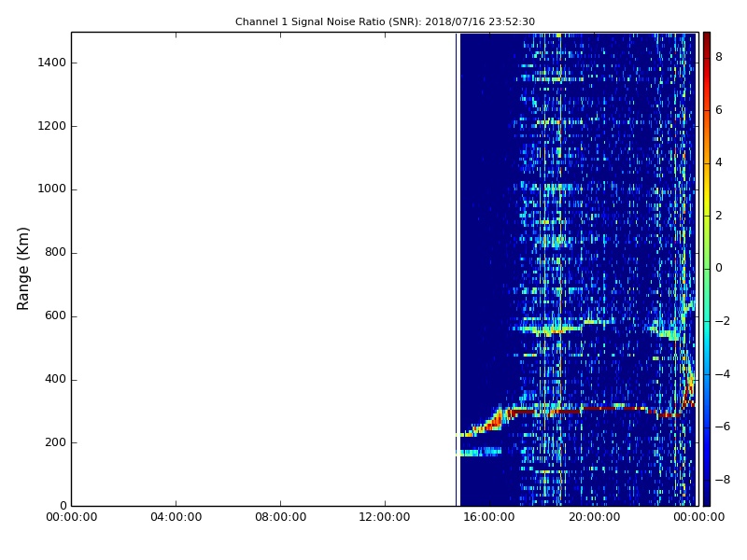Click the 20:00:00 time axis label

click(594, 517)
